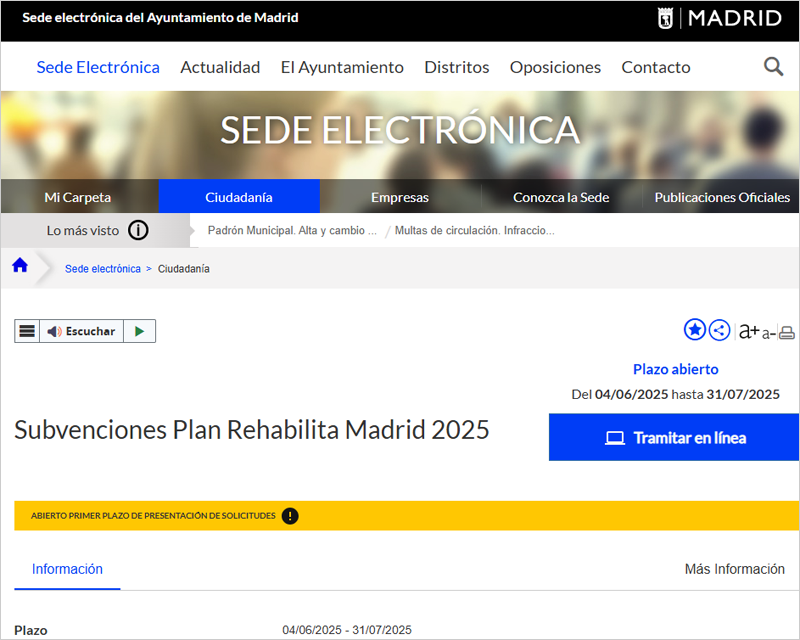This screenshot has height=640, width=800.
Task: Click header title Sede electrónica del Ayuntamiento
Action: 160,18
